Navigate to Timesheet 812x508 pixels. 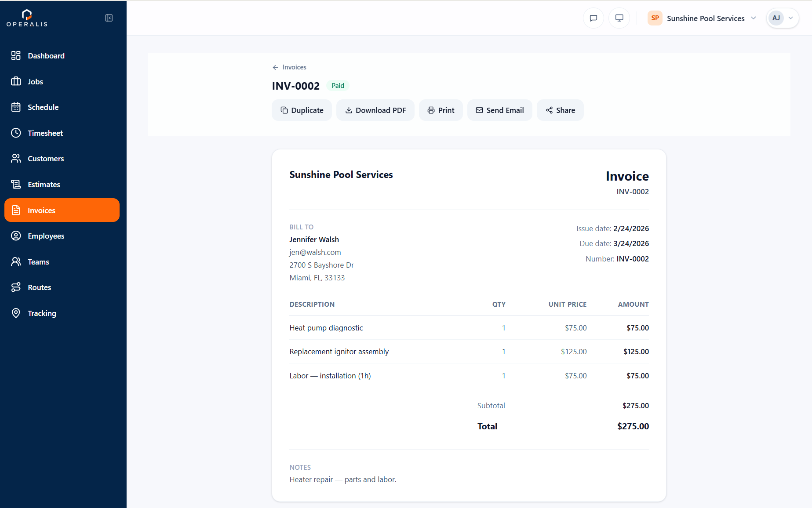62,133
